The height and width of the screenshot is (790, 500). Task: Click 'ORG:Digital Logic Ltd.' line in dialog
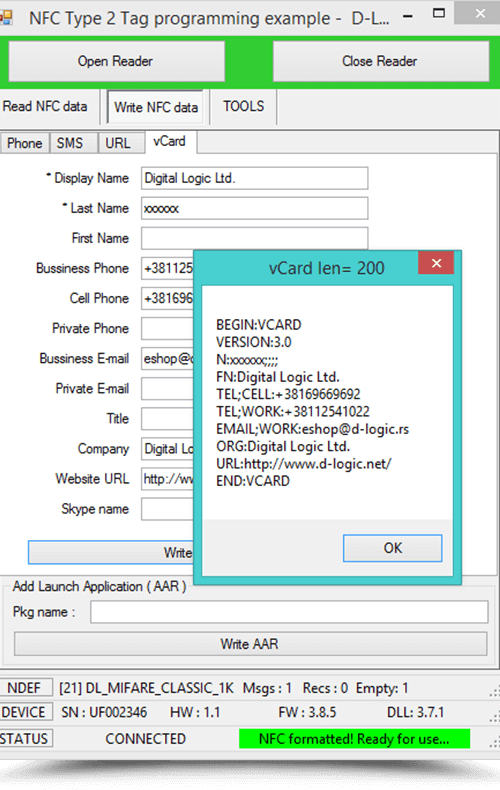(283, 446)
